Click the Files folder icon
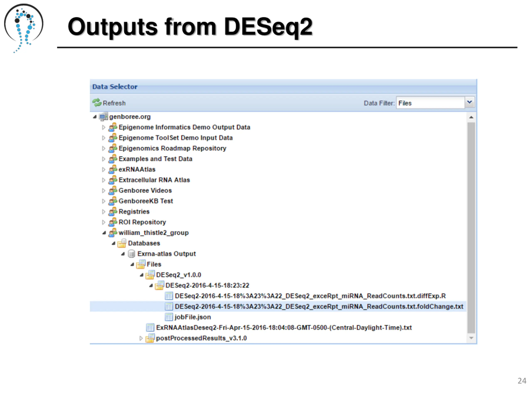The image size is (532, 399). click(141, 264)
